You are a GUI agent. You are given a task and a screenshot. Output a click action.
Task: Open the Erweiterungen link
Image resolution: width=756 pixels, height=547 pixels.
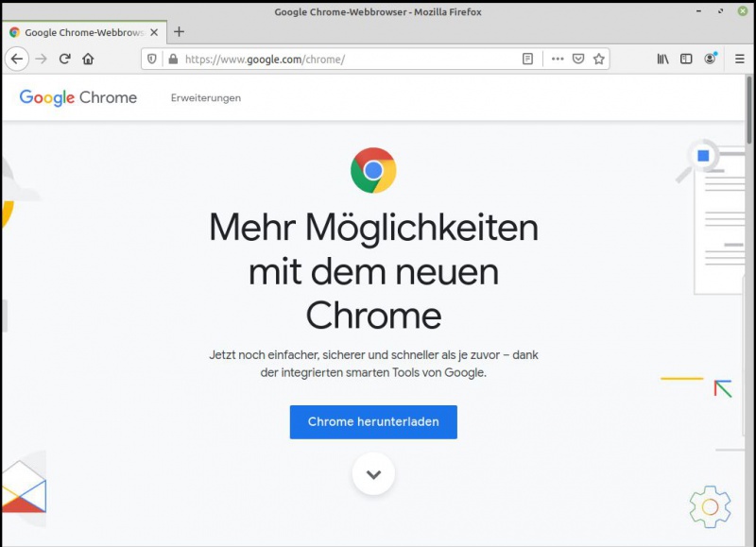tap(206, 98)
